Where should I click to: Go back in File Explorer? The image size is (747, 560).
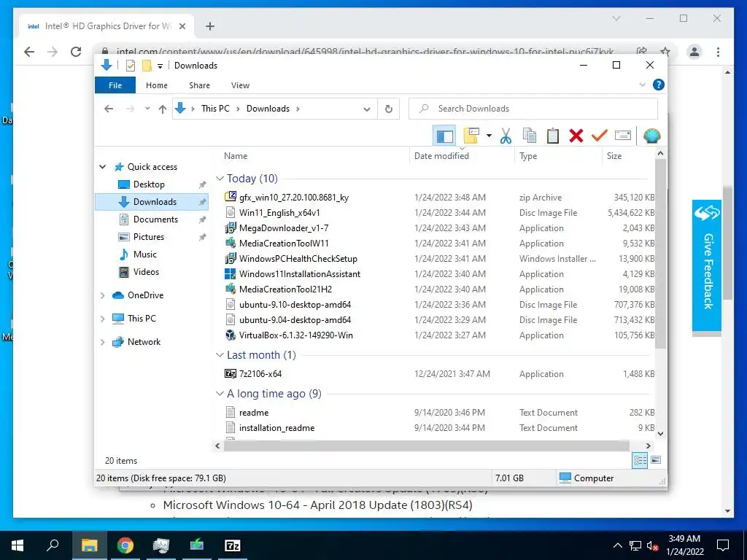109,109
